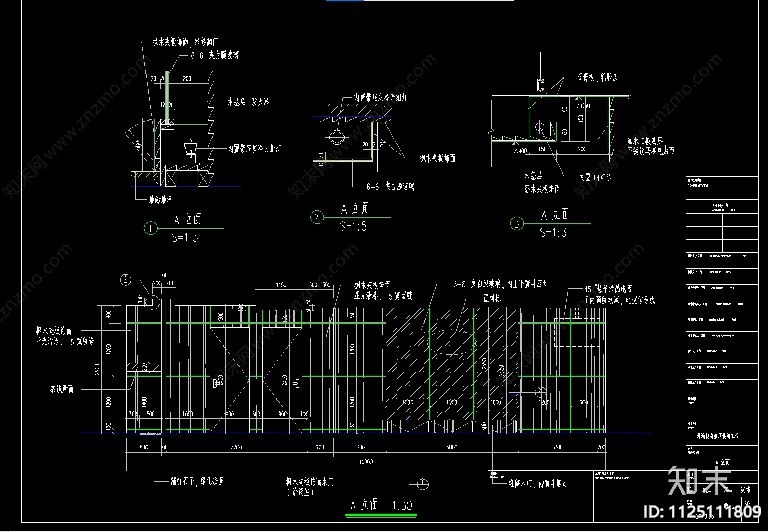Click the "1:30" scale of the main elevation

tap(402, 506)
